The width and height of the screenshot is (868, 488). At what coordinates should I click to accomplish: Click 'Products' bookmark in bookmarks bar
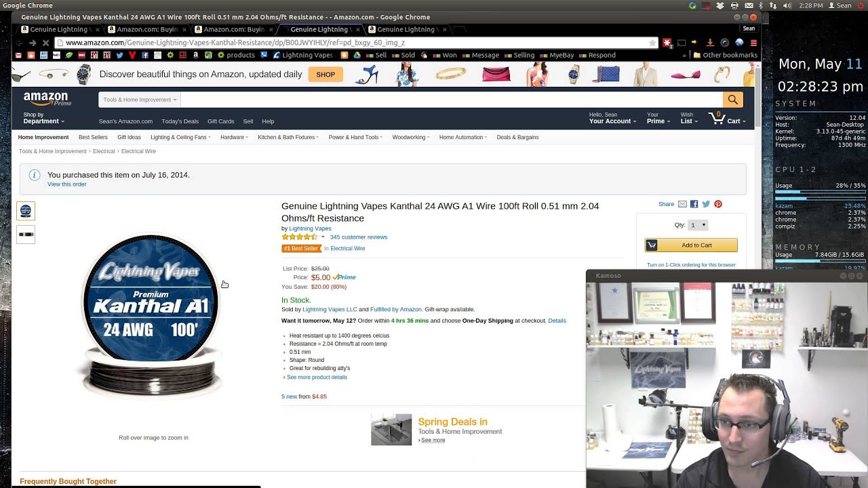click(x=236, y=56)
